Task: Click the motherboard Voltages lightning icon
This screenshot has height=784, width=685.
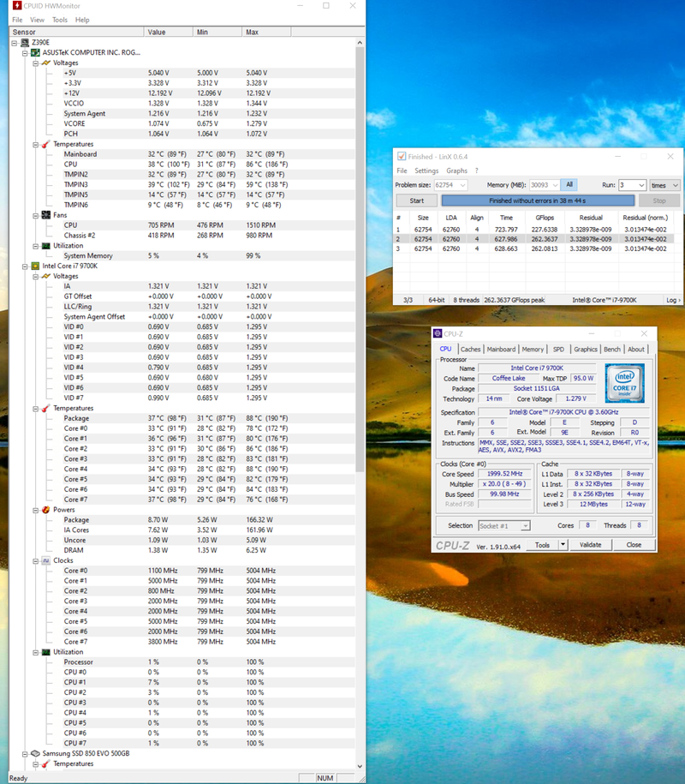Action: (x=46, y=63)
